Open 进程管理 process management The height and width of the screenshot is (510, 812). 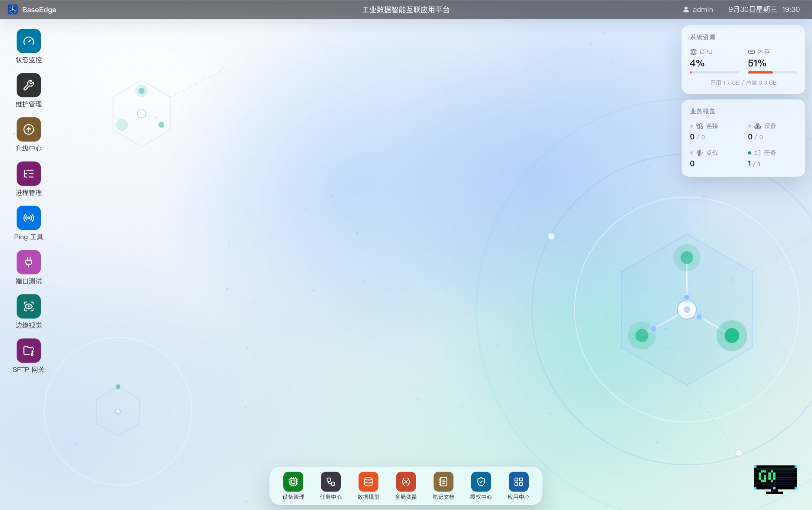(29, 173)
